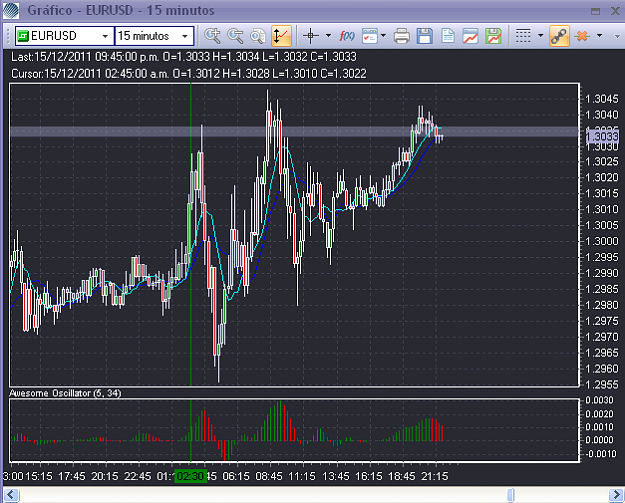The height and width of the screenshot is (503, 625).
Task: Open the EURUSD symbol combo box
Action: pyautogui.click(x=65, y=36)
